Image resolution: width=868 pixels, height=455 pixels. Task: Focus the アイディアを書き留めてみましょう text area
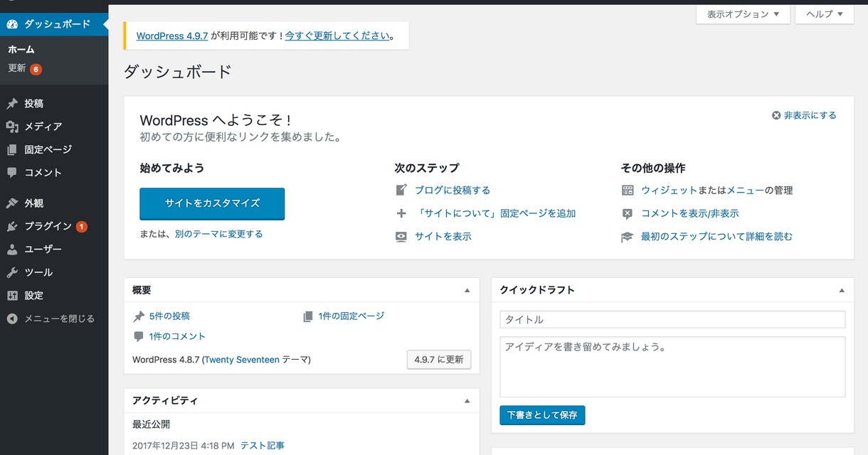click(672, 367)
